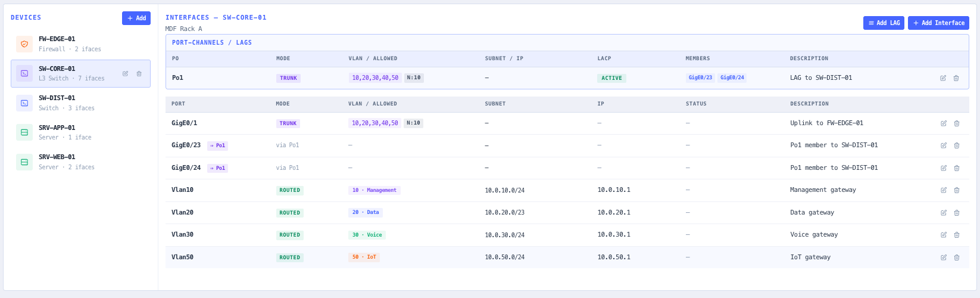Delete the Vlan10 interface
Image resolution: width=980 pixels, height=298 pixels.
pyautogui.click(x=957, y=190)
